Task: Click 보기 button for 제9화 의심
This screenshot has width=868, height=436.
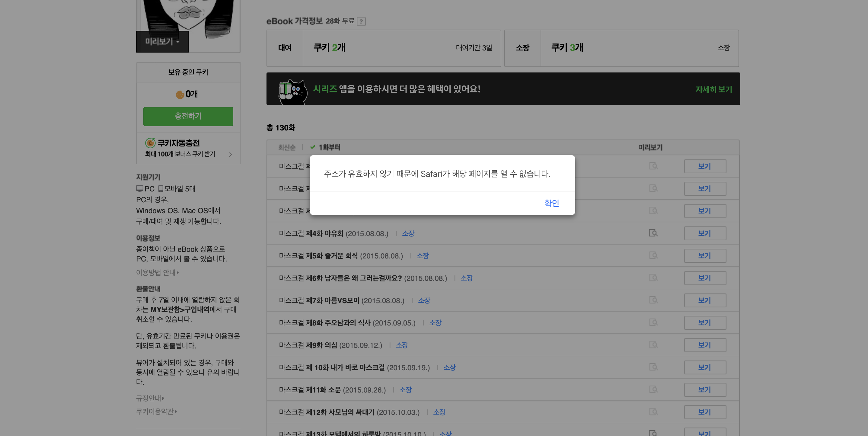Action: (705, 345)
